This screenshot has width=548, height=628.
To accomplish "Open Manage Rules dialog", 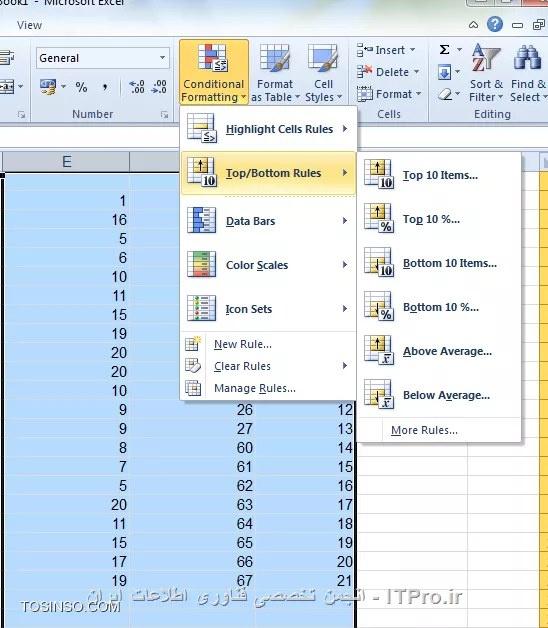I will point(268,388).
